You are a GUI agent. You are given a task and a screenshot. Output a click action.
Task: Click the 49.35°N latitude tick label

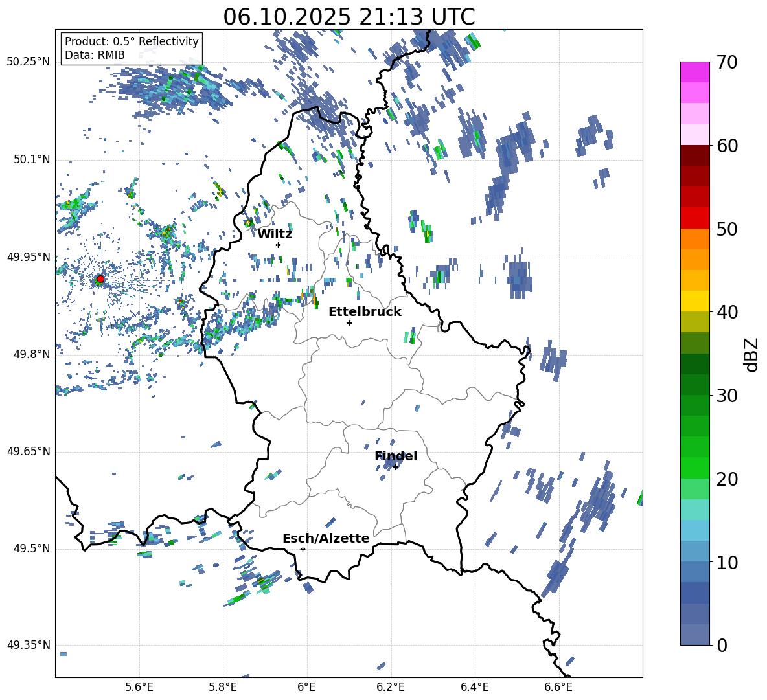(29, 646)
